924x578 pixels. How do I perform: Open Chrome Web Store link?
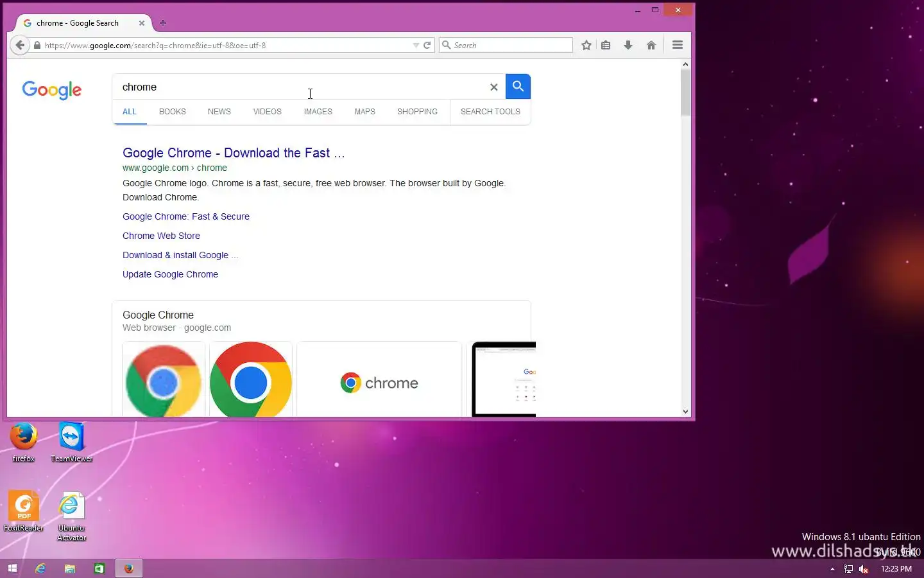161,236
